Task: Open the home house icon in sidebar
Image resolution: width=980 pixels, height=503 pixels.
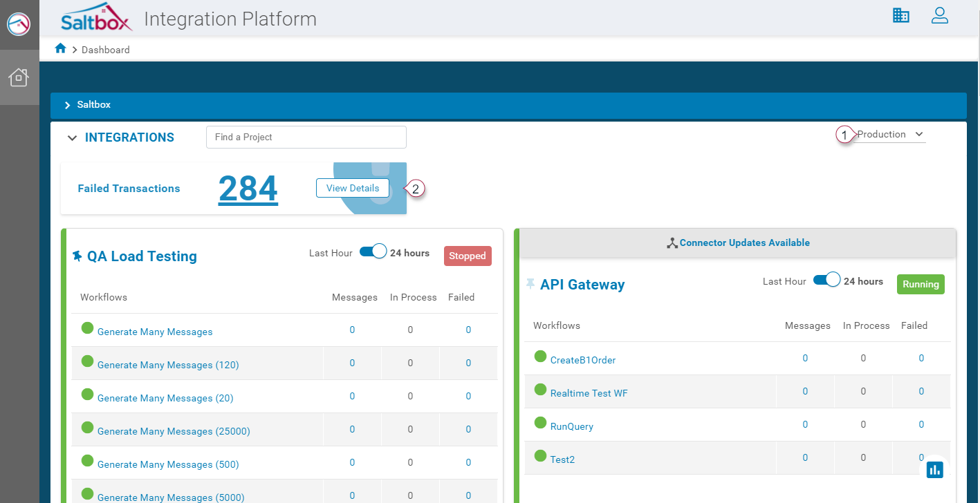Action: [x=19, y=77]
